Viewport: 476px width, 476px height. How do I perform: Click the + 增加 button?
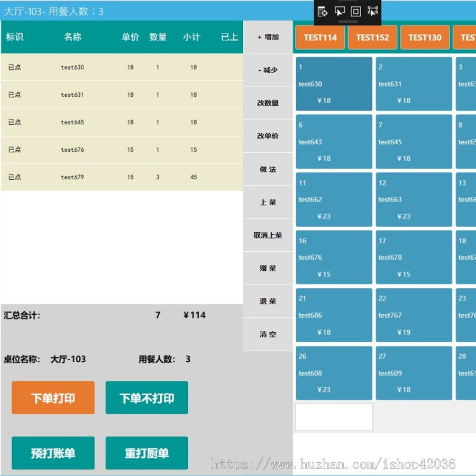point(268,37)
